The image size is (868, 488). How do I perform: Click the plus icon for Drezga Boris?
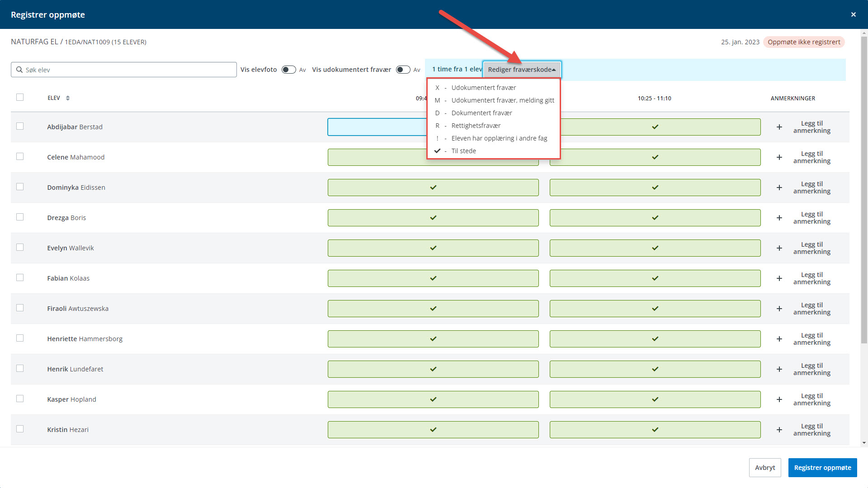tap(779, 218)
